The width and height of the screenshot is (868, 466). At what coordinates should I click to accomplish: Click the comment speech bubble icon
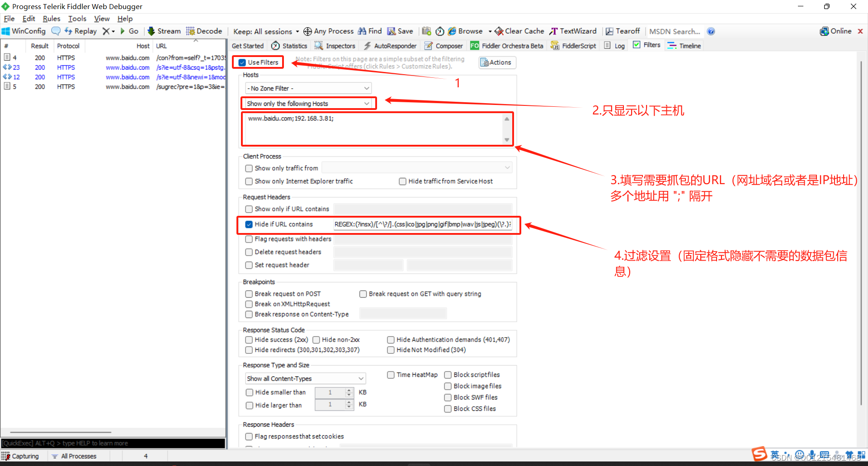[x=56, y=31]
